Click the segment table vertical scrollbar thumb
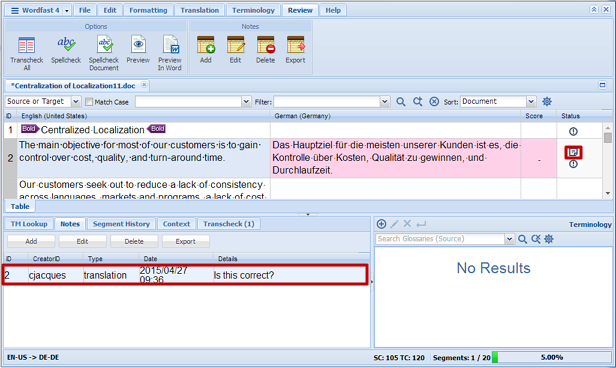The width and height of the screenshot is (616, 368). pos(608,138)
